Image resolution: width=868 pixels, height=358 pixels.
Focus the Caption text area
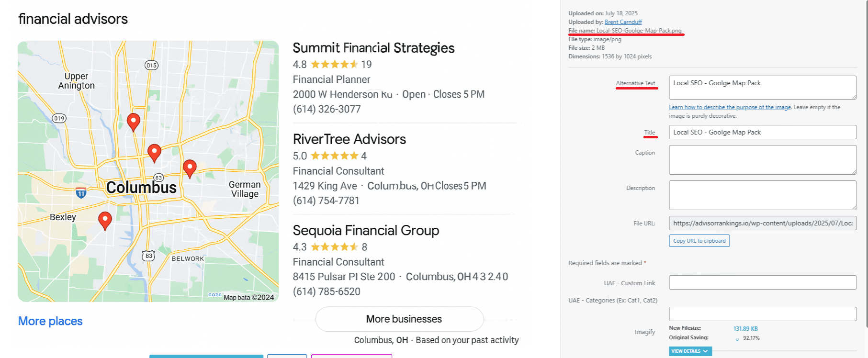coord(763,160)
